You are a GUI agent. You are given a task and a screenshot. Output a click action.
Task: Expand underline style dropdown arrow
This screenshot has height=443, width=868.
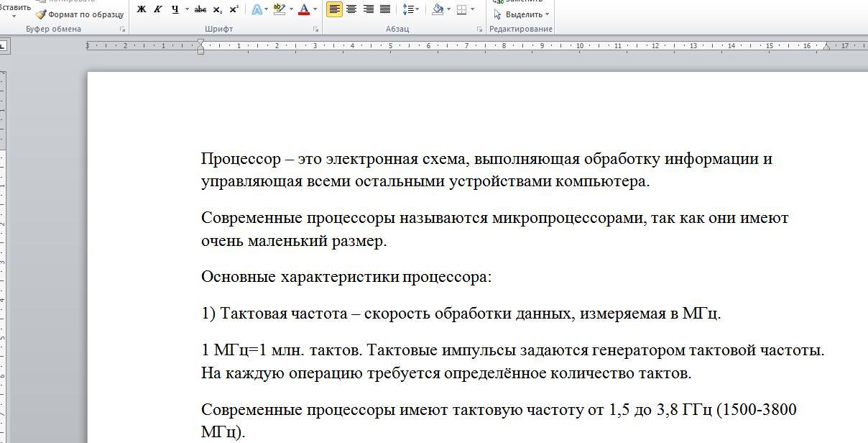pyautogui.click(x=187, y=9)
